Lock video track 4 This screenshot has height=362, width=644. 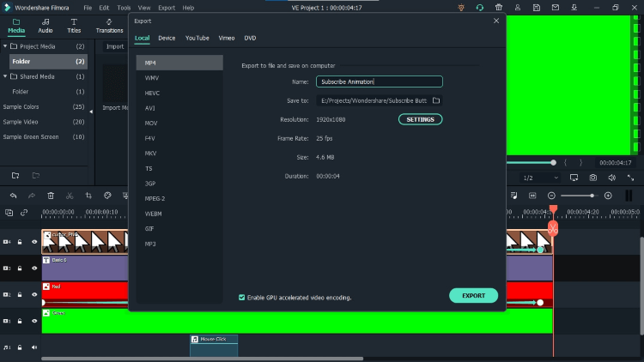(x=20, y=242)
